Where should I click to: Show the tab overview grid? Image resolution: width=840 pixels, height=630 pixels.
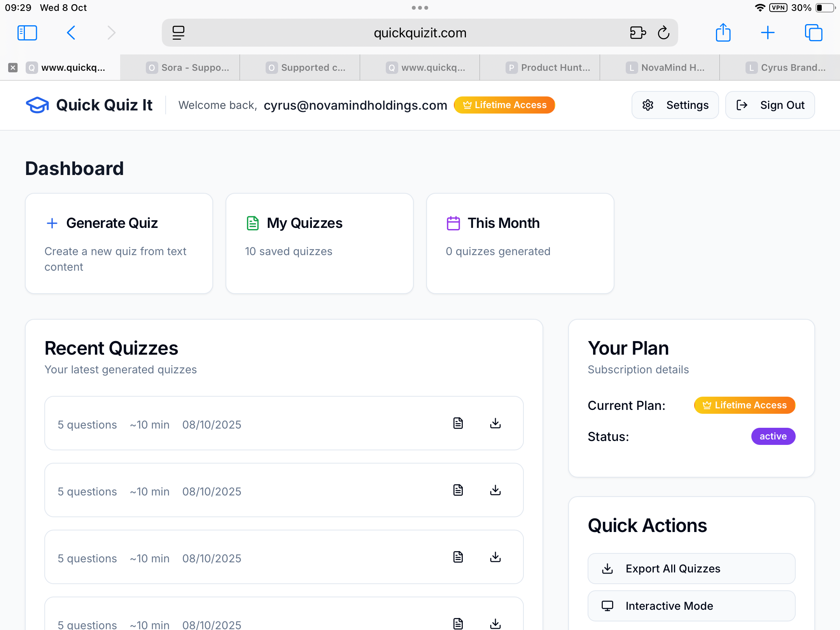click(x=814, y=33)
